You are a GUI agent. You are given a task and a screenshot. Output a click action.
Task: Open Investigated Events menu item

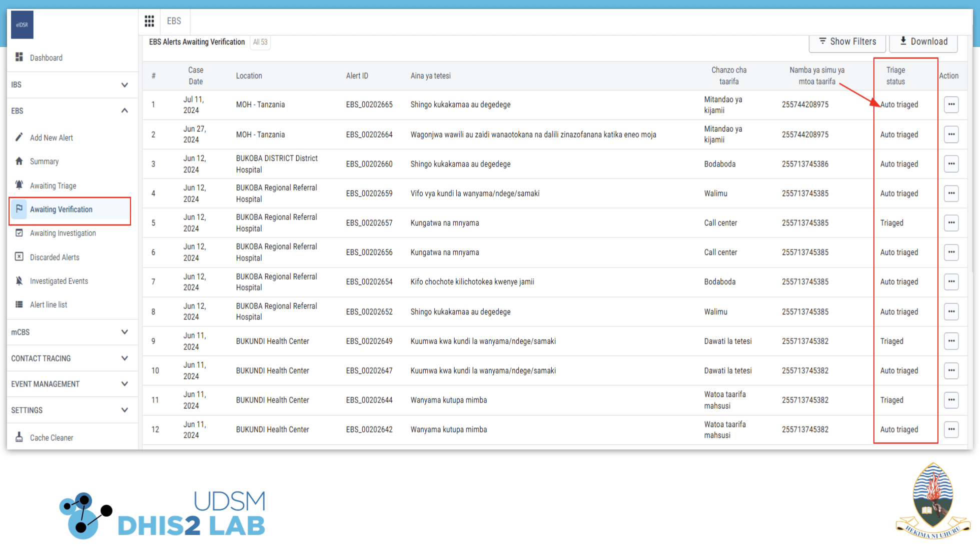click(59, 281)
